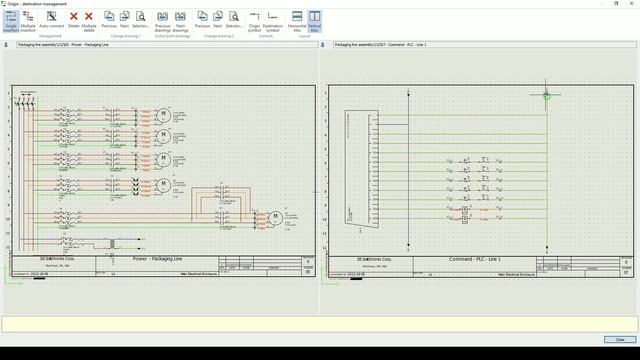Screen dimensions: 640x360
Task: Arrange views as Horizontal tiles
Action: (x=297, y=21)
